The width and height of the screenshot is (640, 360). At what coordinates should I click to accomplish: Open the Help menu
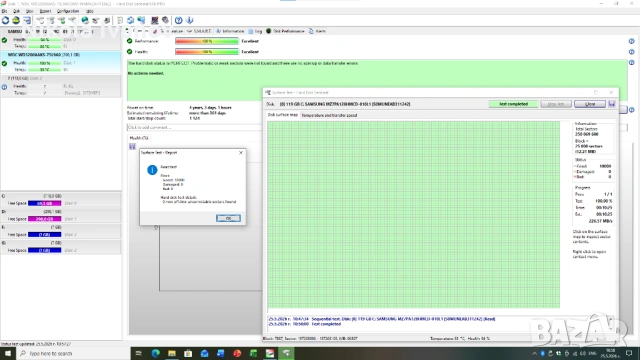tap(90, 11)
